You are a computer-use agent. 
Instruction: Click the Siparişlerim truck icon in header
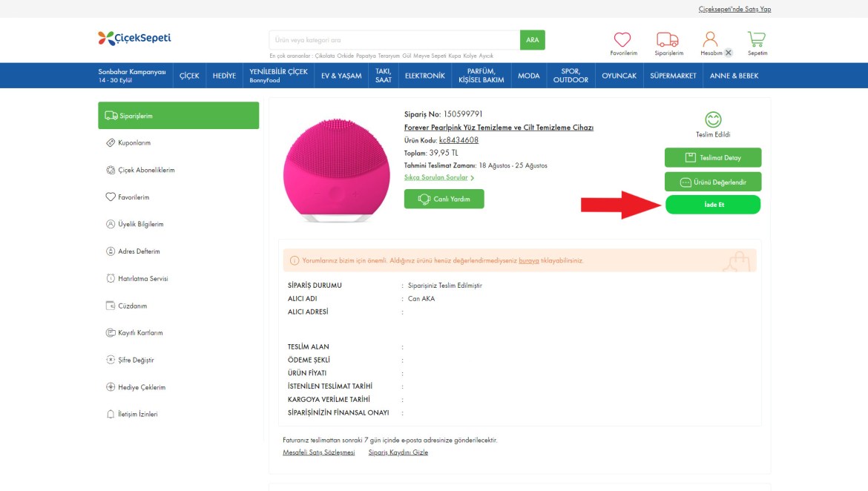click(x=668, y=40)
